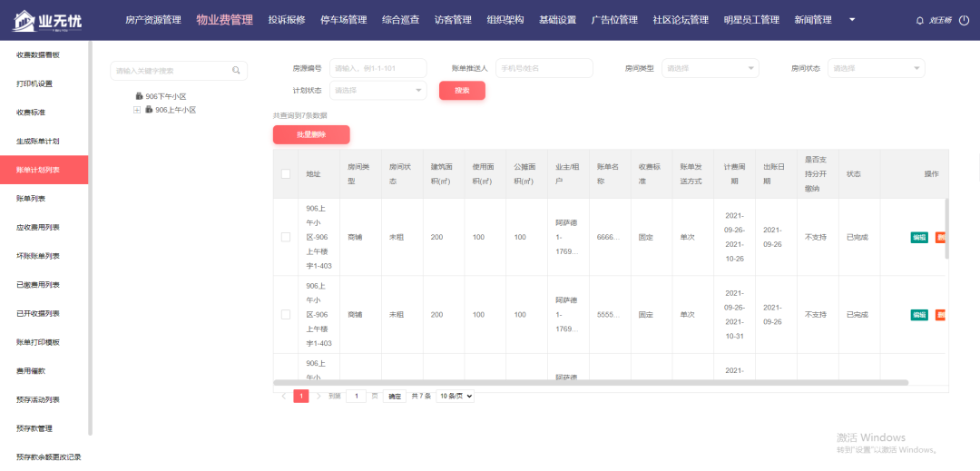Click the 业无忧 logo
980x471 pixels.
click(x=47, y=21)
